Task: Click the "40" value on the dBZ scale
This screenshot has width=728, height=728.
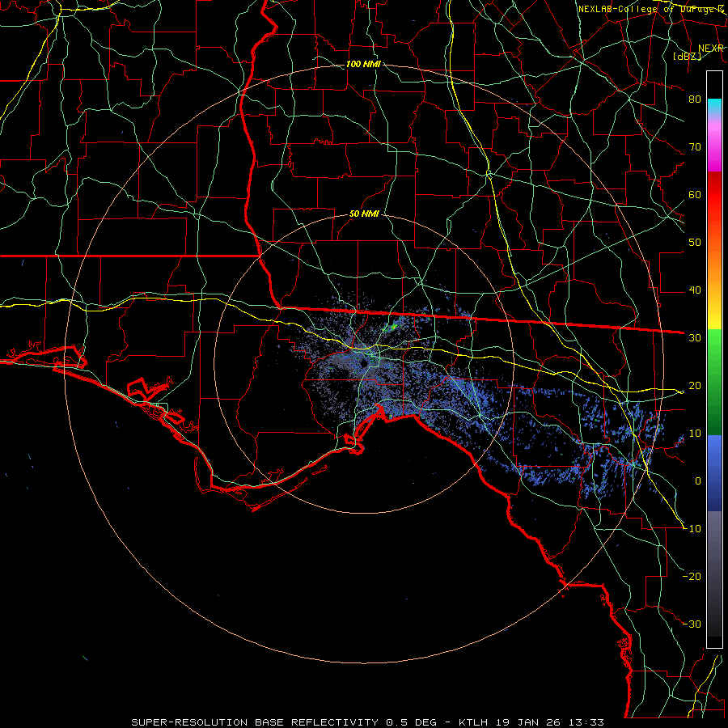Action: click(695, 290)
